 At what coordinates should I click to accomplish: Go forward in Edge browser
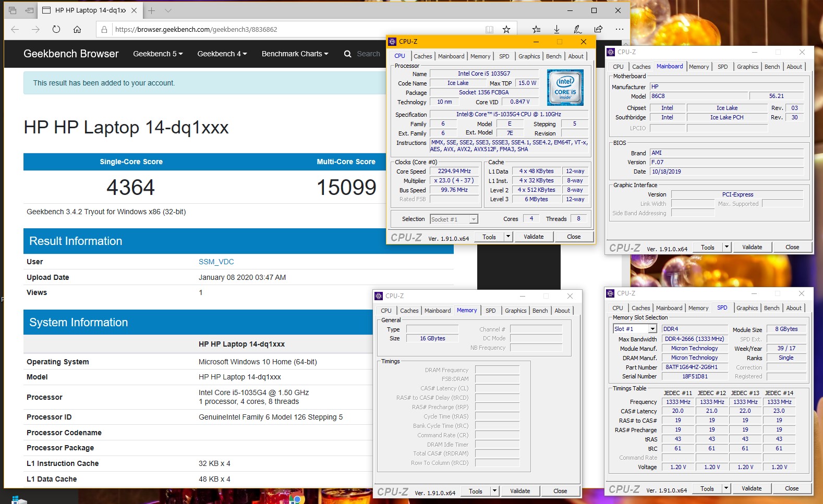click(x=35, y=29)
